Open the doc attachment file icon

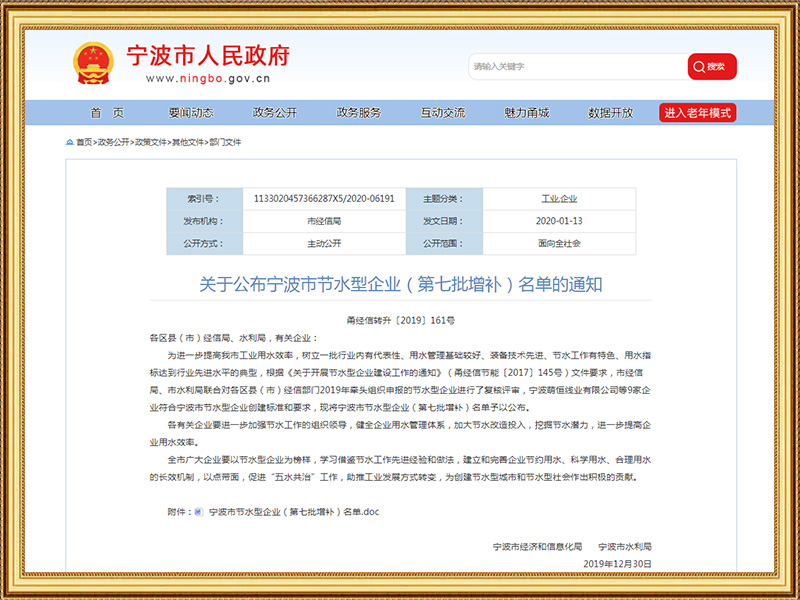199,512
